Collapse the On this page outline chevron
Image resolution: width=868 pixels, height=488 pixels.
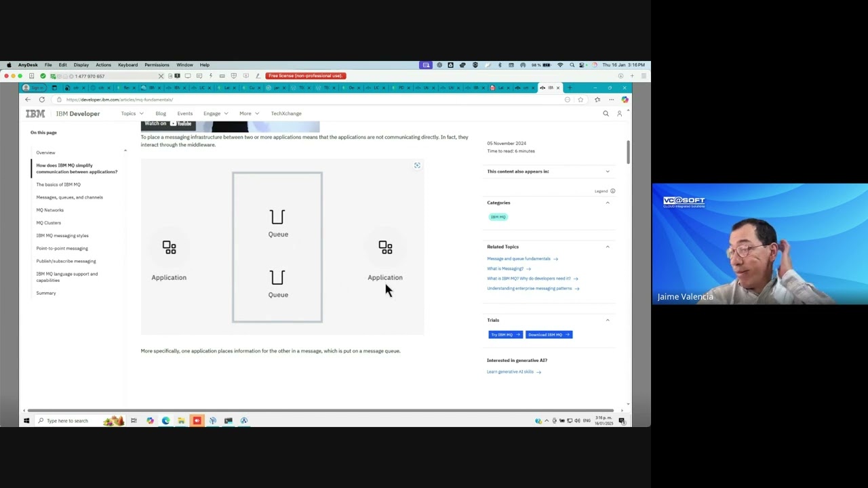[x=125, y=150]
